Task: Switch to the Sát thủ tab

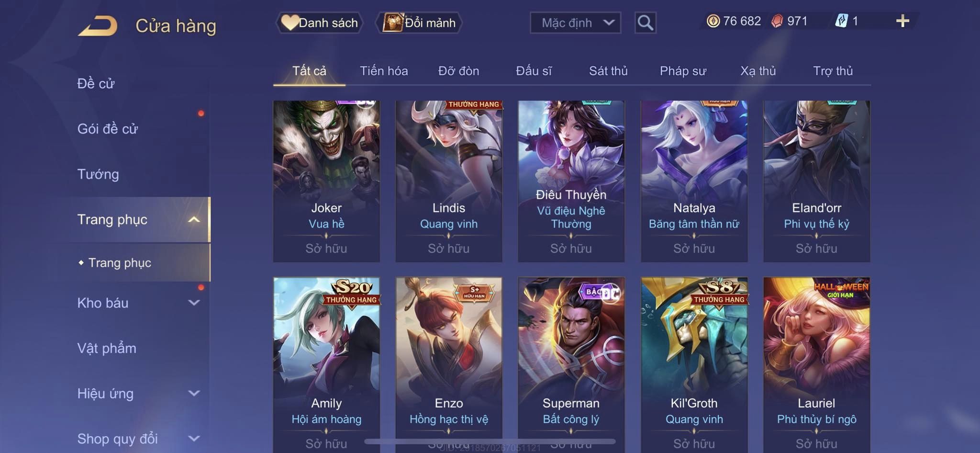Action: [608, 71]
